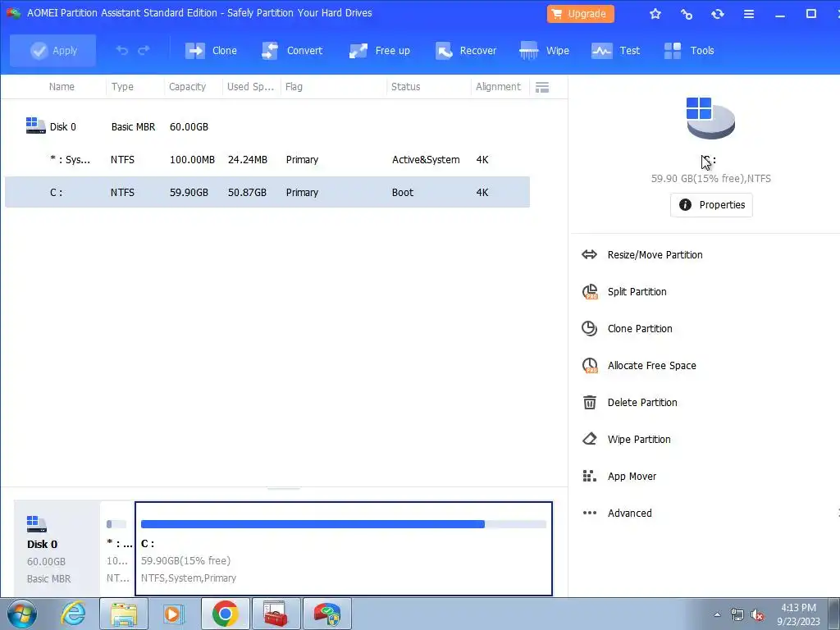This screenshot has width=840, height=630.
Task: Sort by the Used Space column header
Action: [x=250, y=86]
